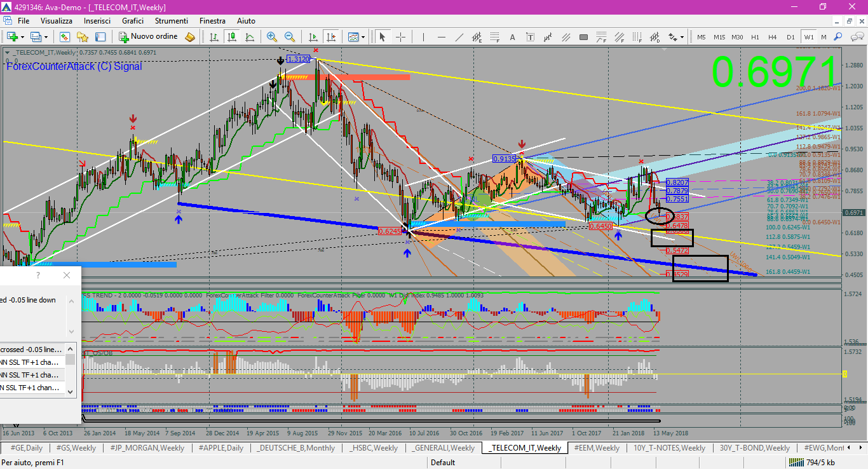Switch to H4 timeframe
Viewport: 868px width, 469px height.
click(773, 37)
